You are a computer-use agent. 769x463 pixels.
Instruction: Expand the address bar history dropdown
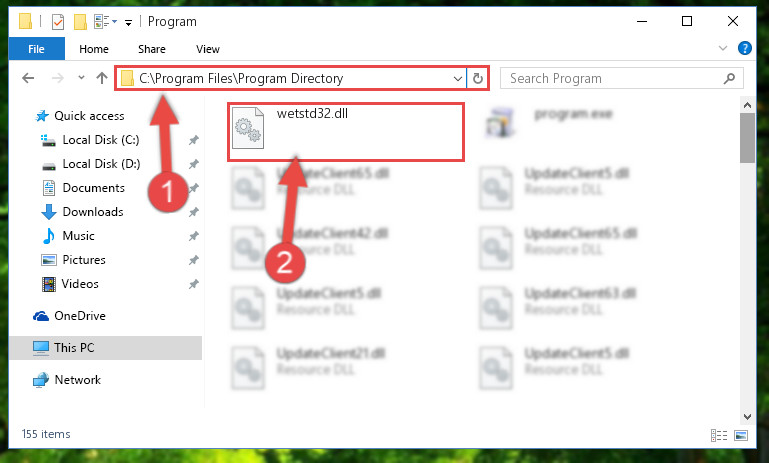click(458, 78)
